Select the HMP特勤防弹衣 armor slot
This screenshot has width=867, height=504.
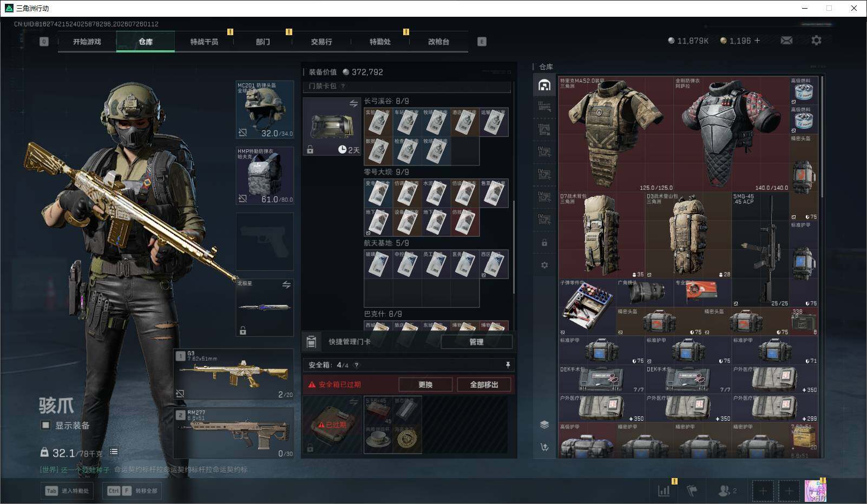tap(265, 176)
